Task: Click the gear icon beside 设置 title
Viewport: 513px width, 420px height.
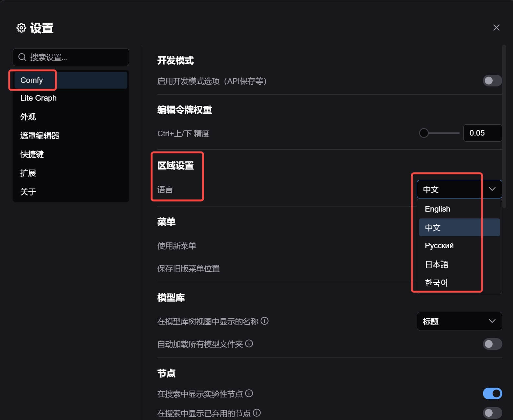Action: tap(21, 28)
